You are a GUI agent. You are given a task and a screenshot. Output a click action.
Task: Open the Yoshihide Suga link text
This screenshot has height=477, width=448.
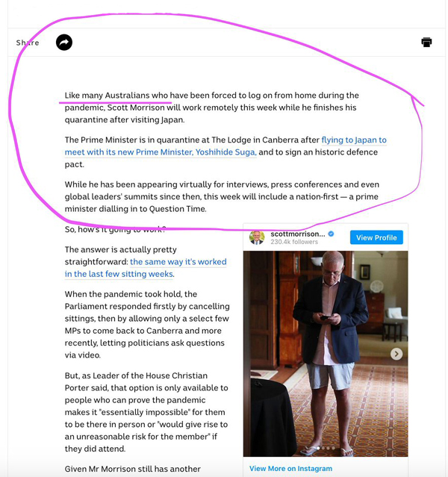pyautogui.click(x=225, y=152)
